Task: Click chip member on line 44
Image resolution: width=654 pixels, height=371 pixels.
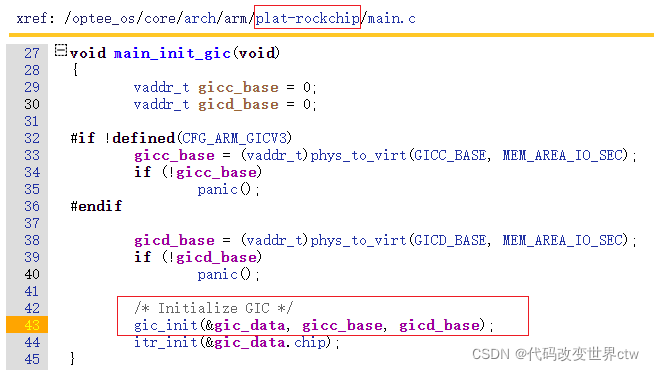Action: [x=310, y=343]
